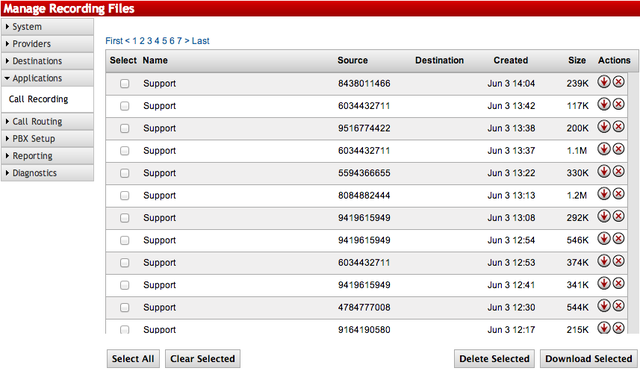Download the recording created Jun 3 13:08
The height and width of the screenshot is (374, 640).
(x=604, y=216)
